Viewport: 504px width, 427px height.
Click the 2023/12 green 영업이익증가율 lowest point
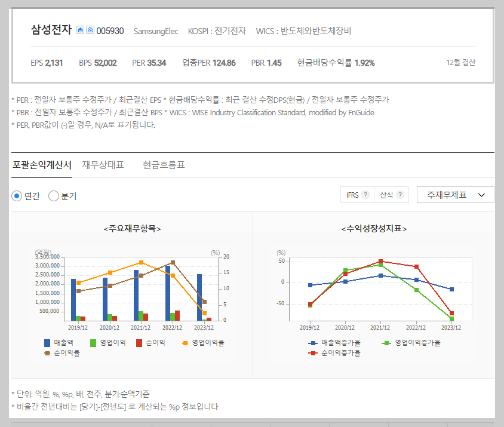[x=451, y=319]
